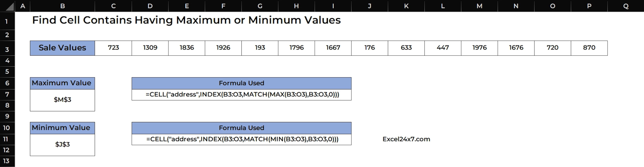
Task: Select column G header
Action: (260, 6)
